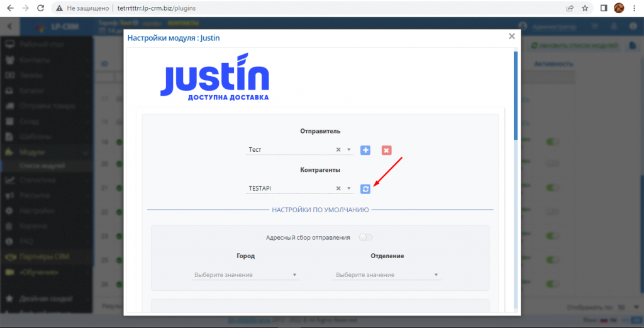Click the Обновить список модулей button
The image size is (644, 328).
tap(575, 45)
